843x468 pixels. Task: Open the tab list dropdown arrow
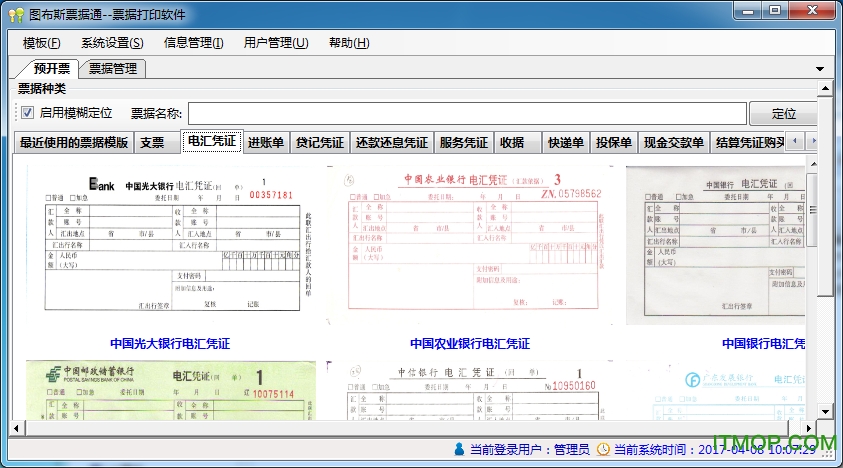tap(820, 69)
